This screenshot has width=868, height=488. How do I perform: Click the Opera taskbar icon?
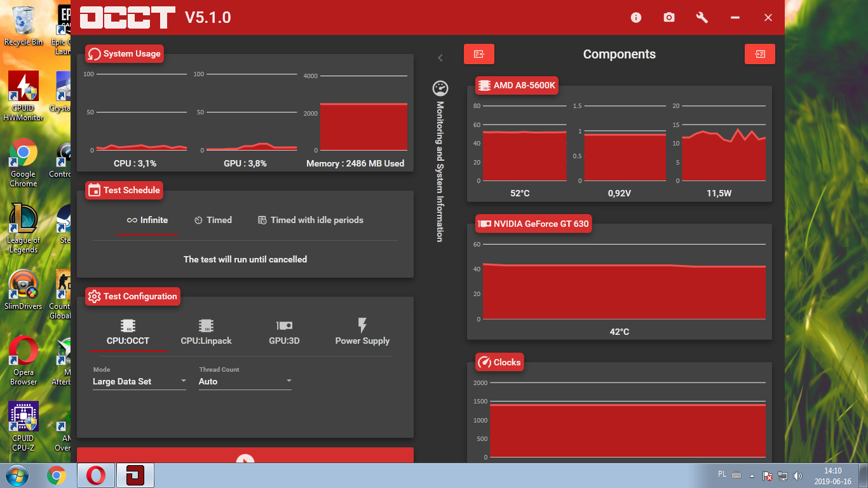tap(96, 475)
